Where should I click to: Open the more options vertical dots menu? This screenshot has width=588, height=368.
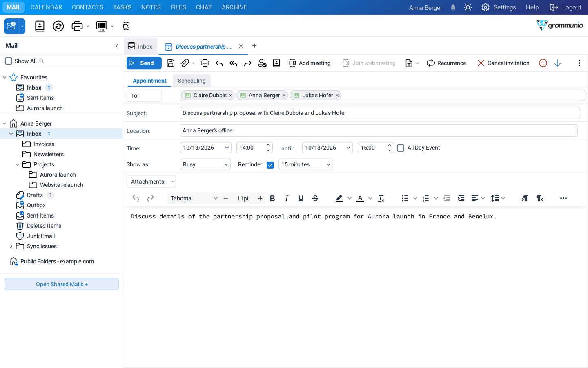pos(579,63)
